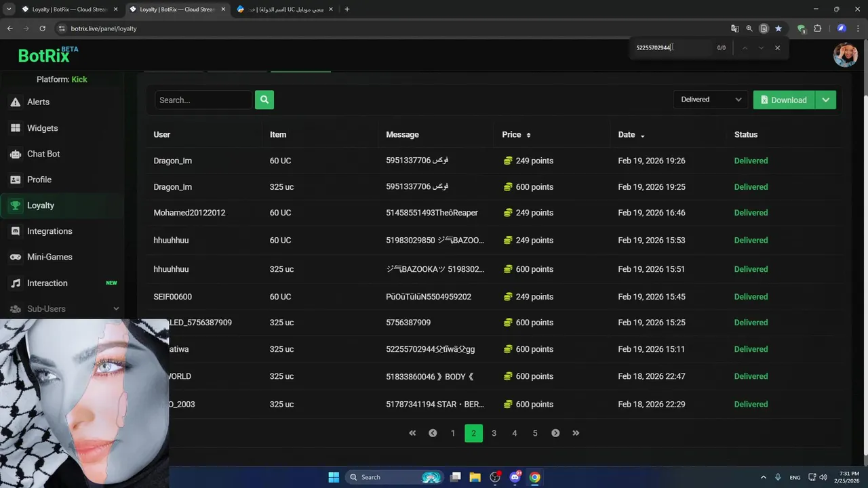Open the browser zoom icon in address bar

click(749, 28)
